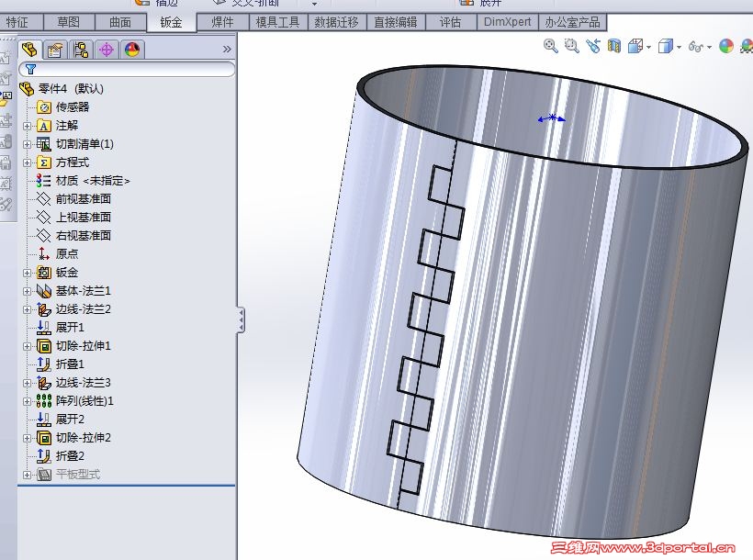Click the 基体-法兰1 base flange icon
This screenshot has width=753, height=560.
44,291
